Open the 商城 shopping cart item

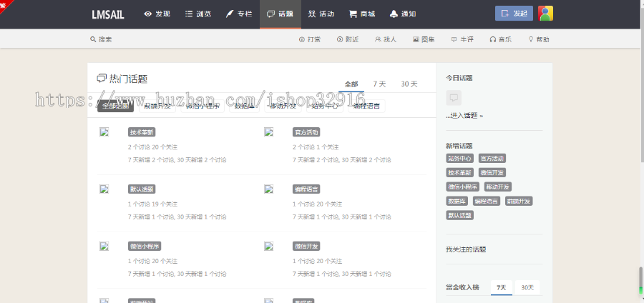pyautogui.click(x=362, y=14)
